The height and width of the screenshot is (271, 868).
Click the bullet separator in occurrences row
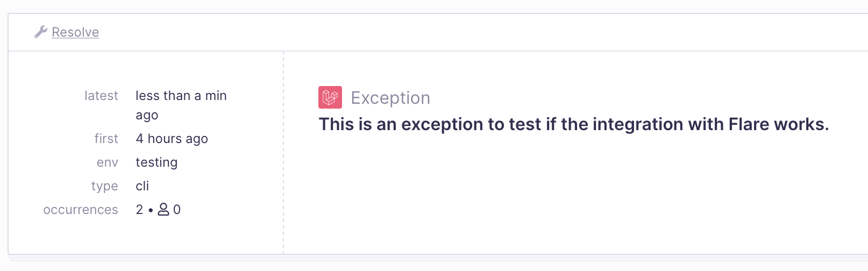[151, 210]
